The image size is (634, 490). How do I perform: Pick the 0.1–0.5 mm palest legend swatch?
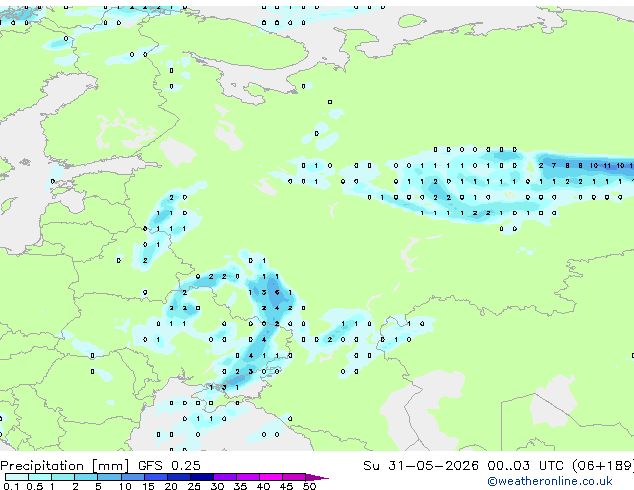[x=17, y=477]
